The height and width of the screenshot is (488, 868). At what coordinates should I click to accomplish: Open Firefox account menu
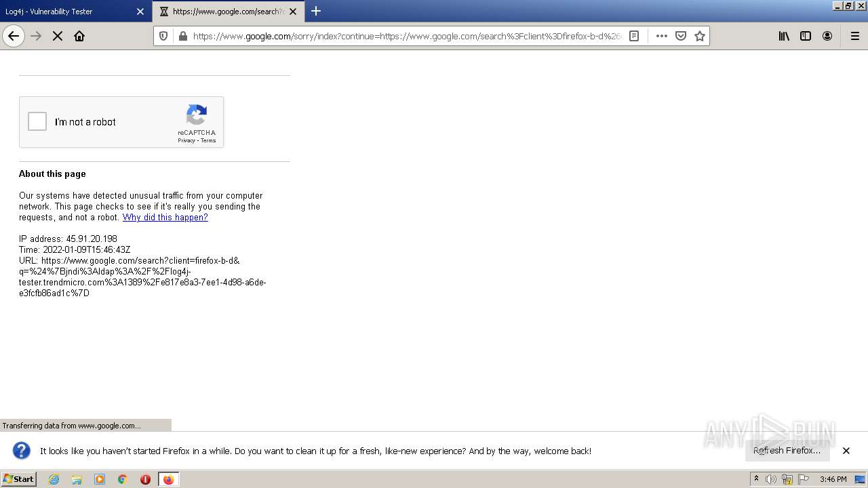[x=827, y=36]
